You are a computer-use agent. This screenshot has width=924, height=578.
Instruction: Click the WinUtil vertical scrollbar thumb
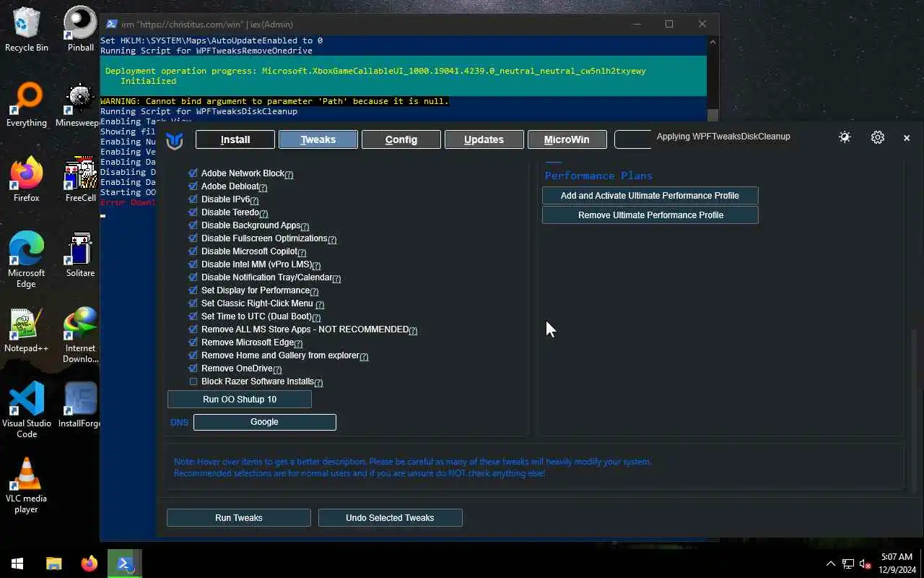coord(915,412)
